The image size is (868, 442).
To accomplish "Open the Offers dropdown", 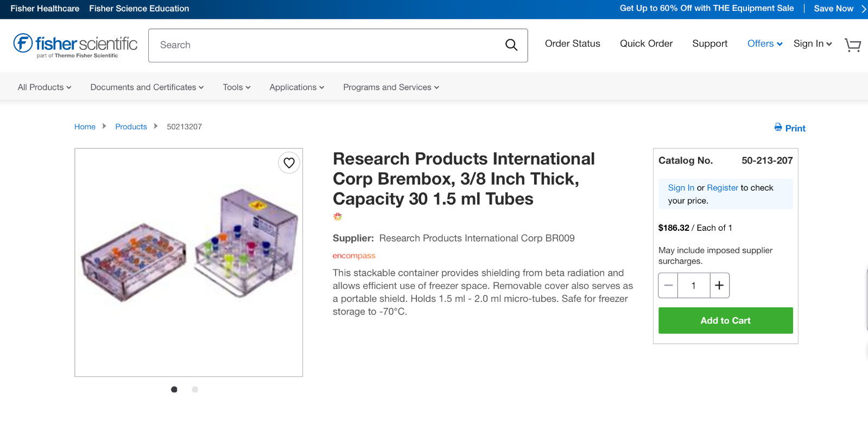I will (765, 44).
